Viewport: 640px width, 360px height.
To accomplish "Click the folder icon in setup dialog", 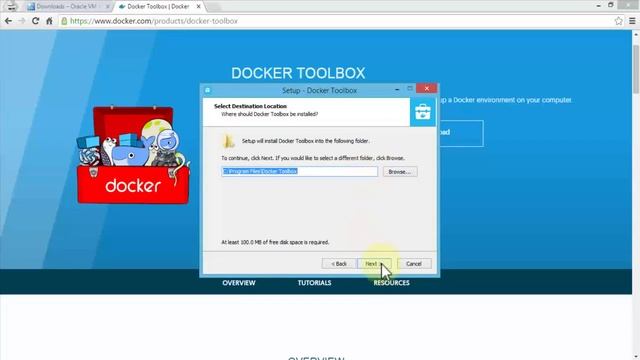I will point(228,141).
